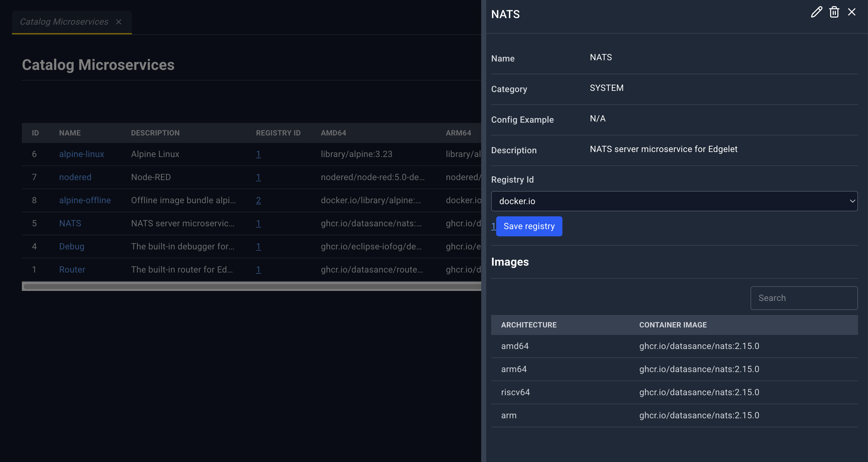Image resolution: width=868 pixels, height=462 pixels.
Task: Click the Images section heading
Action: pos(510,262)
